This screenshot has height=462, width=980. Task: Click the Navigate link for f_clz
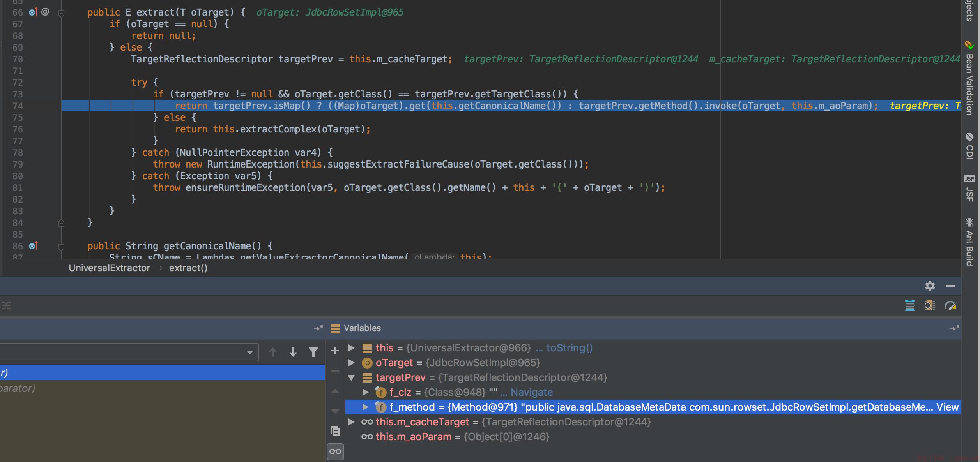(x=532, y=392)
